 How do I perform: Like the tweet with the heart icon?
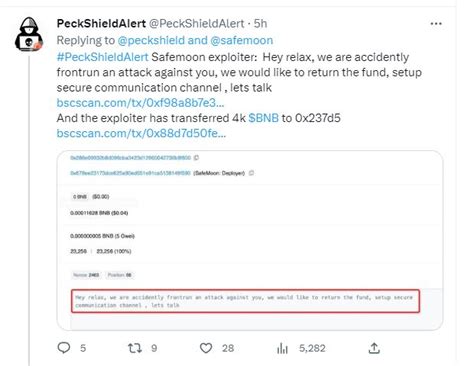[x=206, y=348]
